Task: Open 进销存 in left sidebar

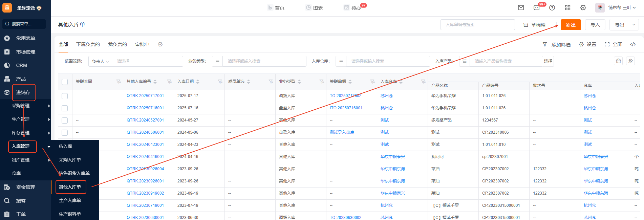Action: coord(23,92)
